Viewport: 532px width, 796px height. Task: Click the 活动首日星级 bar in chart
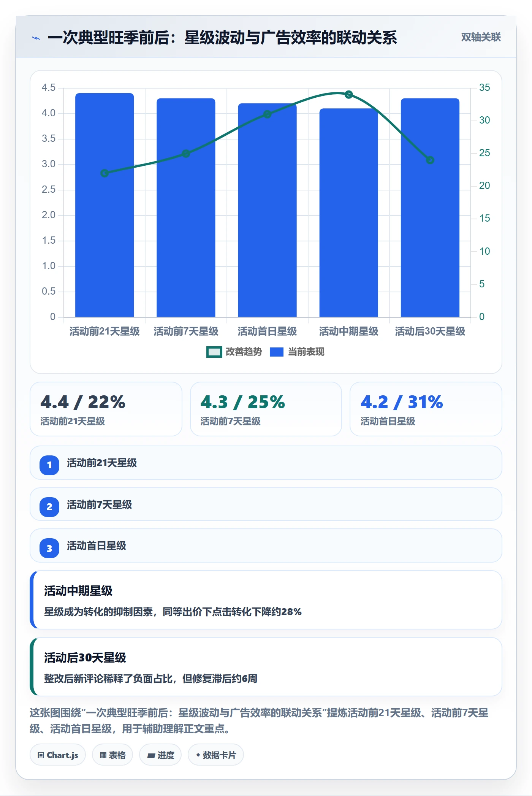267,210
